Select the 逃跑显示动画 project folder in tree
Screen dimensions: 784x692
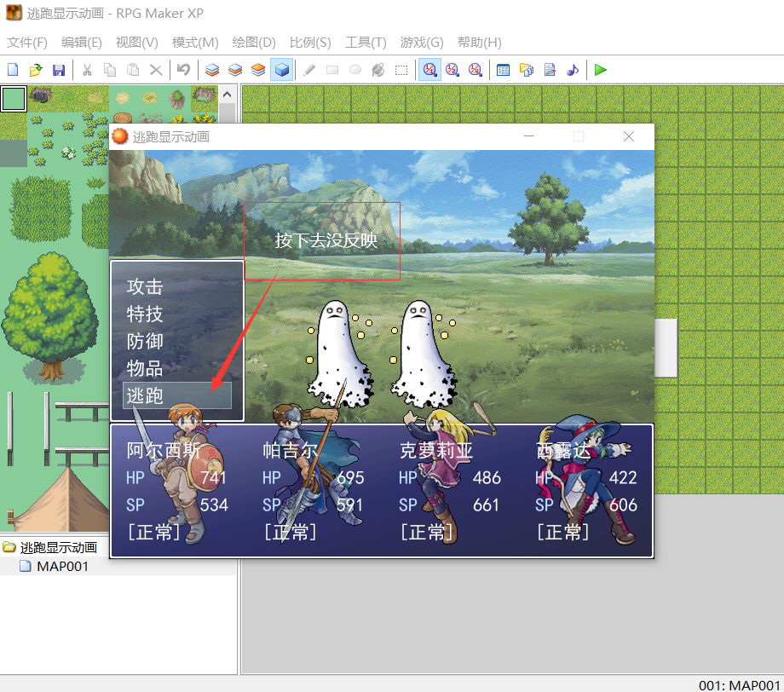pyautogui.click(x=58, y=547)
